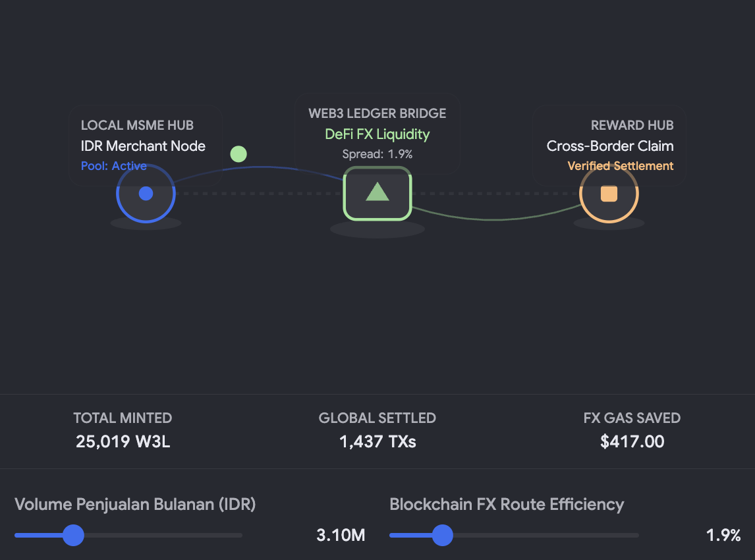This screenshot has width=755, height=560.
Task: Click the 'IDR Merchant Node' text
Action: click(143, 146)
